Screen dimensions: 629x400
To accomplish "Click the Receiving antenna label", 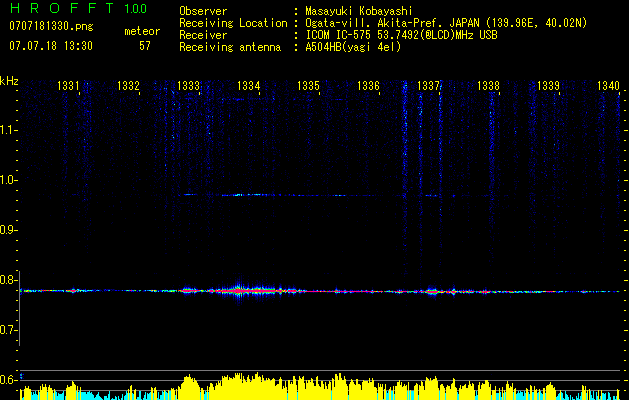I will (x=230, y=47).
